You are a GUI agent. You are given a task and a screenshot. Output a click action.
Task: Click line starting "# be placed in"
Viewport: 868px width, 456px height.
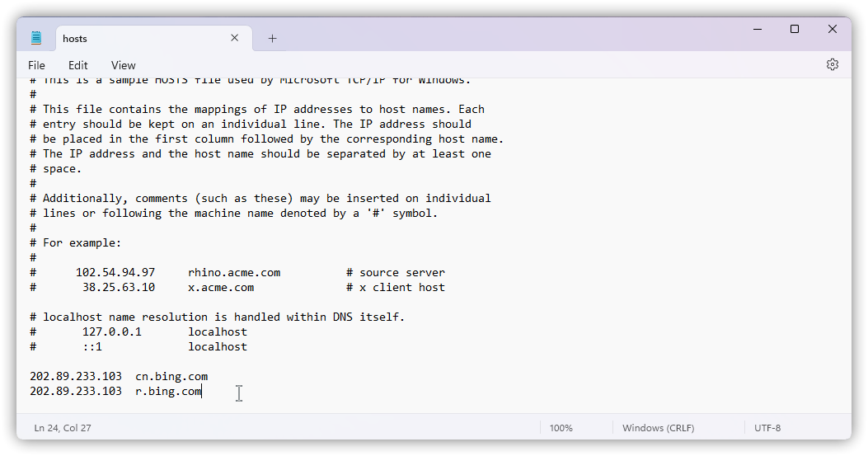click(267, 139)
